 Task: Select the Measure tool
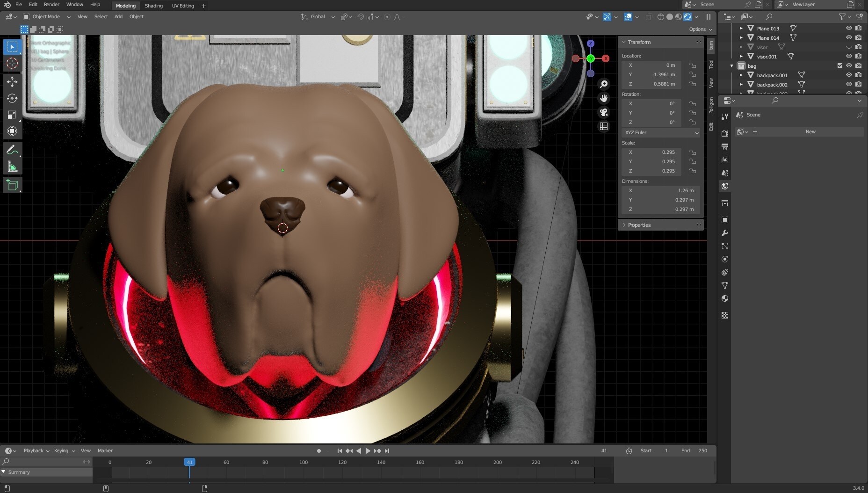coord(12,167)
